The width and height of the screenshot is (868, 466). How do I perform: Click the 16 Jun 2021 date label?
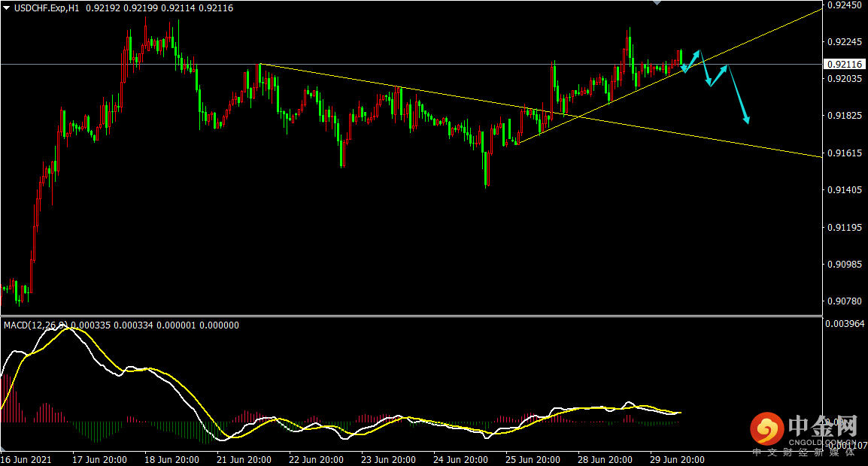[x=26, y=460]
